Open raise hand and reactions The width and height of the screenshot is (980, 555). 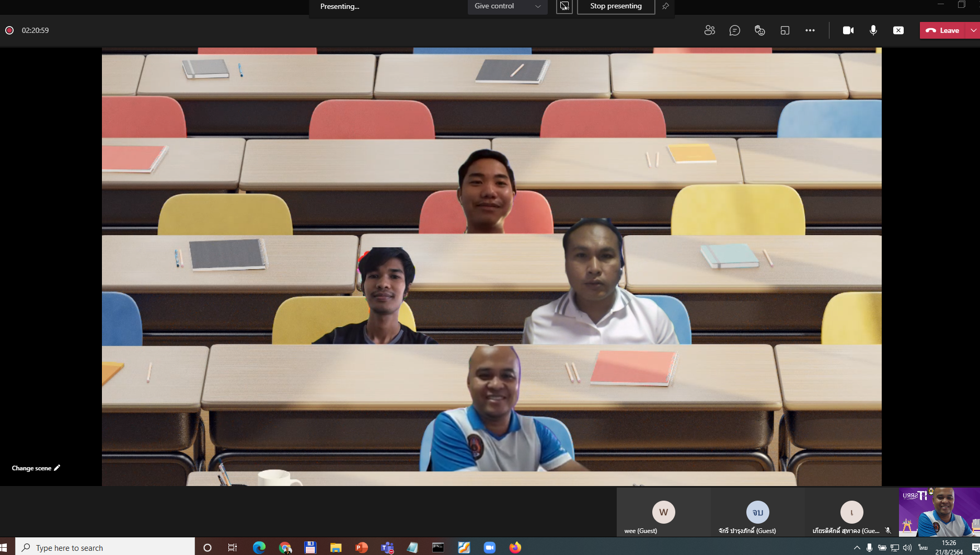click(x=759, y=30)
